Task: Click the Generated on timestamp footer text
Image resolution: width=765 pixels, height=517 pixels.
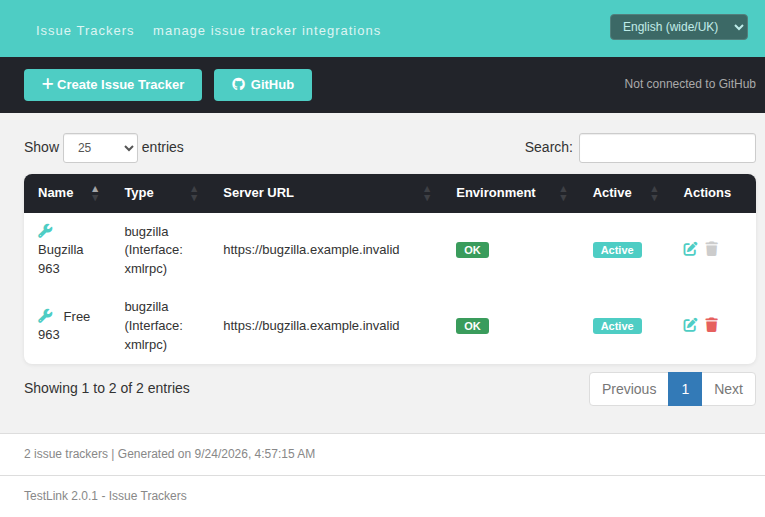Action: click(x=216, y=454)
